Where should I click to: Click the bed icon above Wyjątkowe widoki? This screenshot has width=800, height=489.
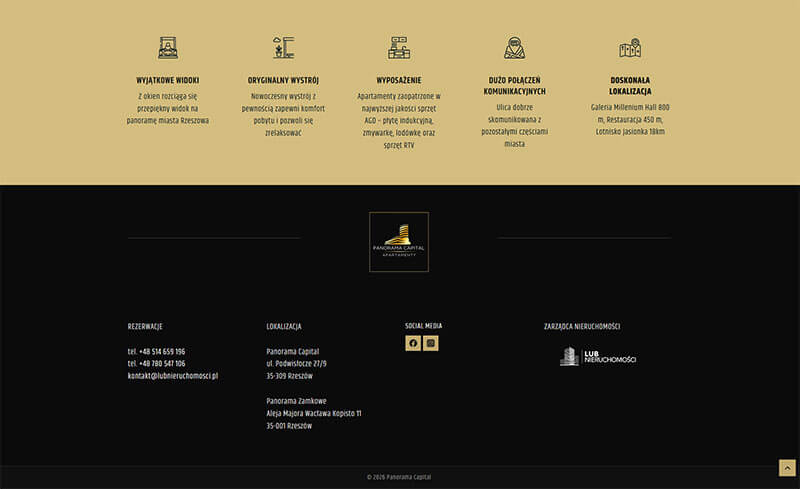[168, 47]
